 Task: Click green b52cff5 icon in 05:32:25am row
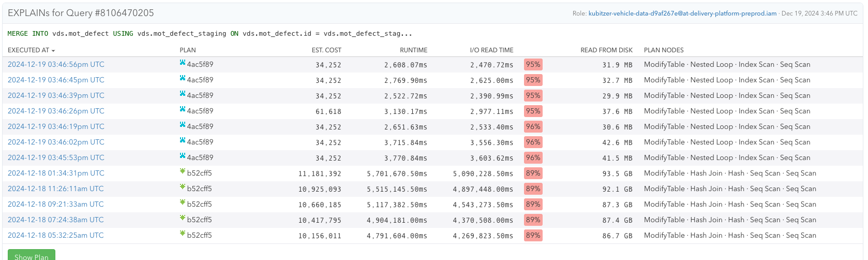(182, 234)
